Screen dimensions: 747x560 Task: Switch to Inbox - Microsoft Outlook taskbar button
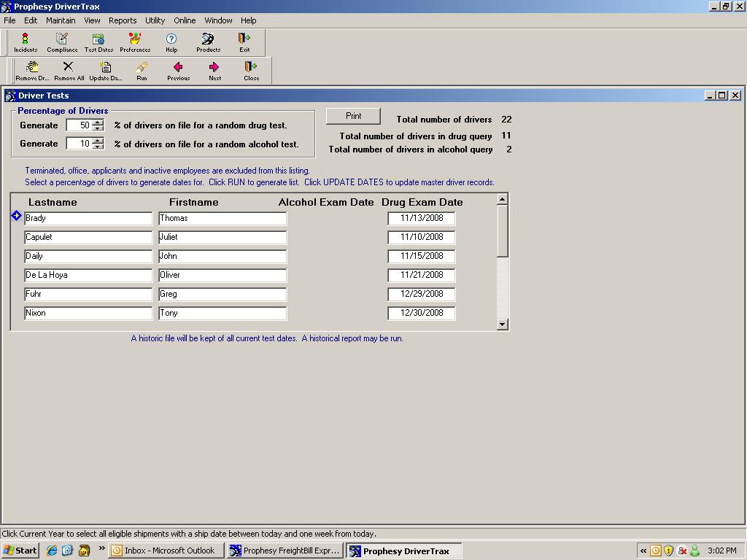166,551
